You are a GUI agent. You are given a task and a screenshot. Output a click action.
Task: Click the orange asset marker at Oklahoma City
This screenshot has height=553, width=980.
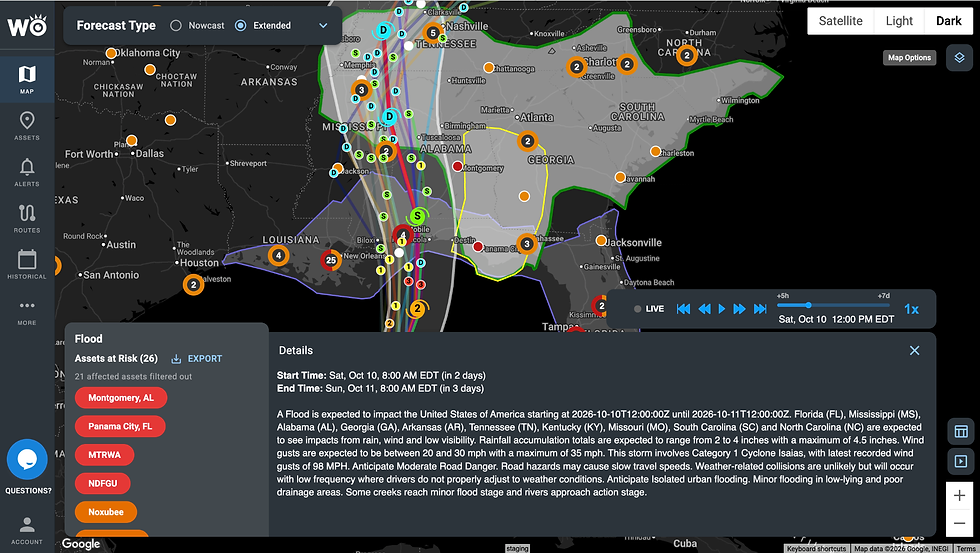(x=111, y=54)
